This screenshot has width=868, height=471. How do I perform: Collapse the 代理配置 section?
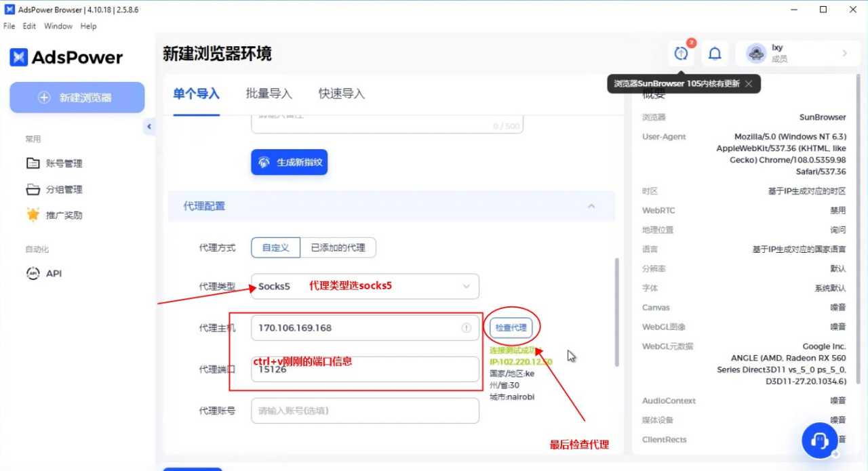point(591,206)
